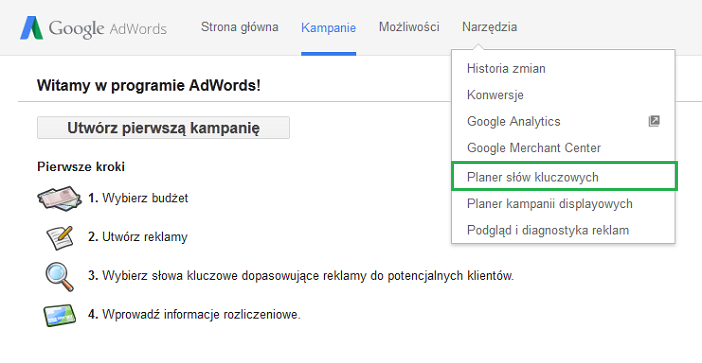Open Planer słów kluczowych

point(564,177)
